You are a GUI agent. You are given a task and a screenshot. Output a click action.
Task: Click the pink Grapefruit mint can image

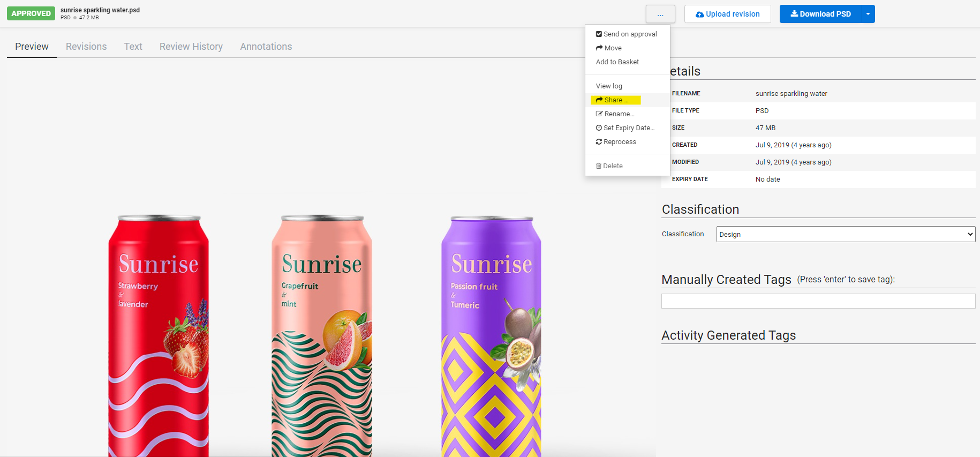pyautogui.click(x=322, y=336)
